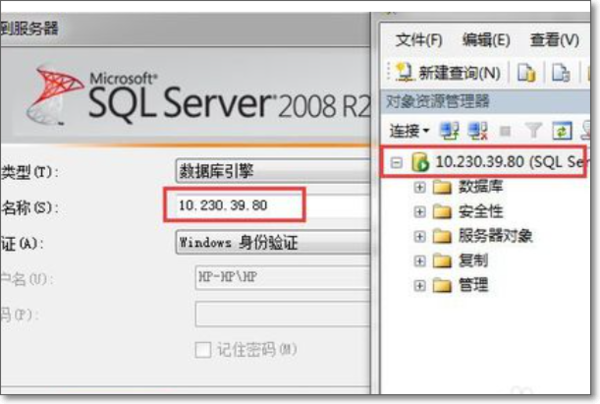Click the server database icon beside 10.230.39.80

coord(420,162)
